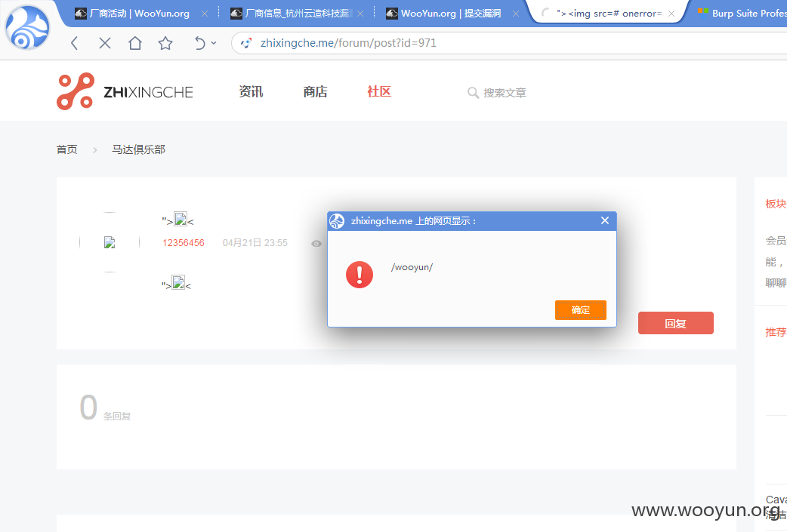Open the 社区 navigation menu

pos(379,92)
